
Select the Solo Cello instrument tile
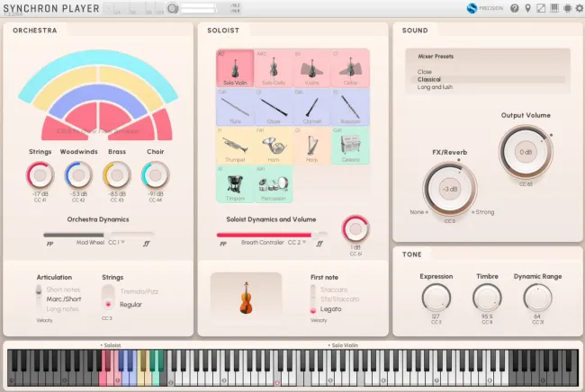274,68
